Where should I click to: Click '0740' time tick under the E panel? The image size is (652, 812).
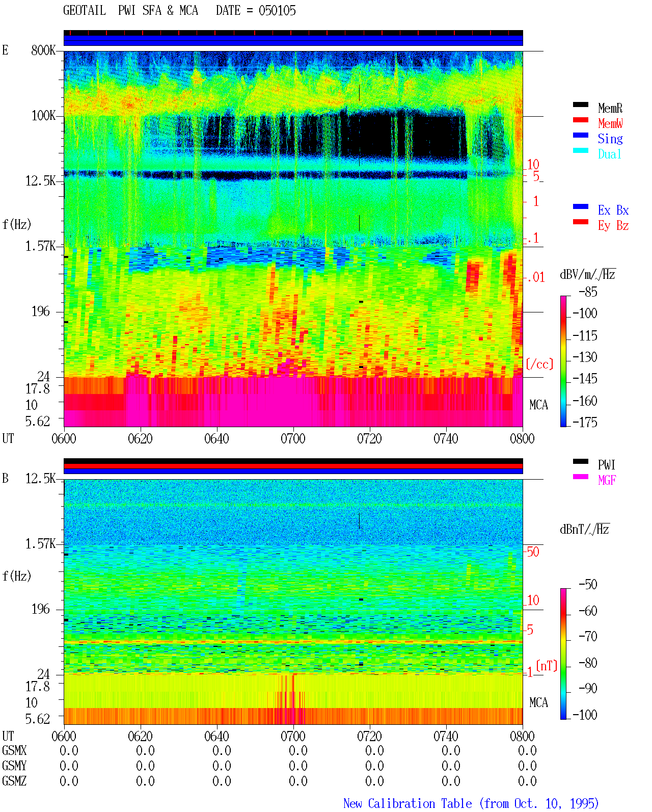(x=446, y=439)
